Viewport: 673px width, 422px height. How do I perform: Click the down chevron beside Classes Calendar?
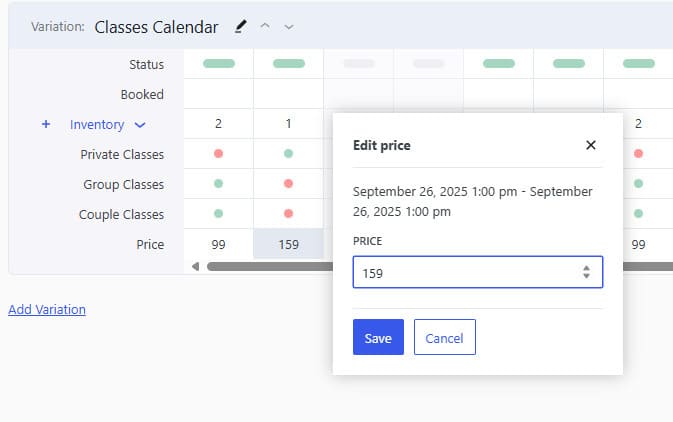coord(289,26)
